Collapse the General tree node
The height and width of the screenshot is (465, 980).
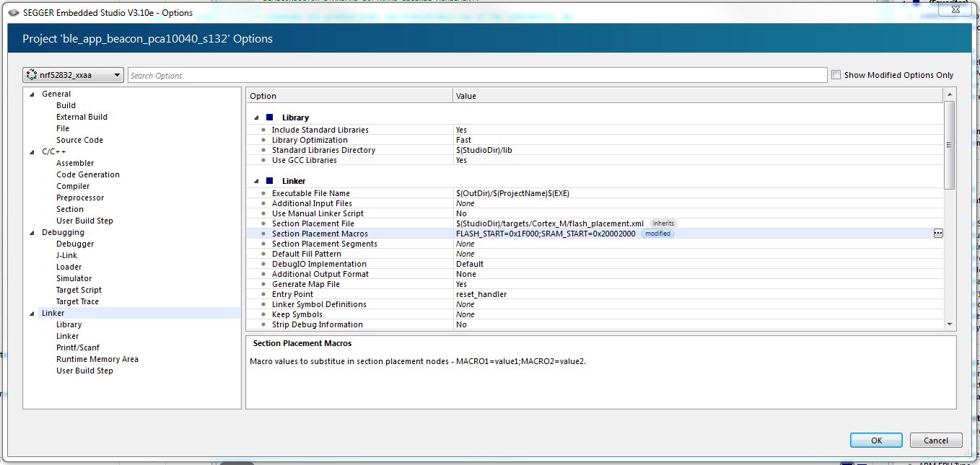point(32,94)
